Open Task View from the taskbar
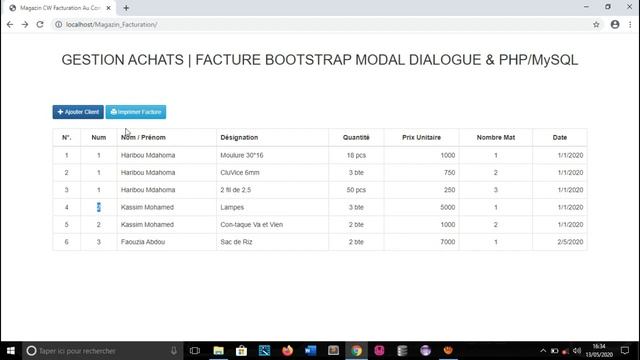Screen dimensions: 640x360 pyautogui.click(x=195, y=351)
